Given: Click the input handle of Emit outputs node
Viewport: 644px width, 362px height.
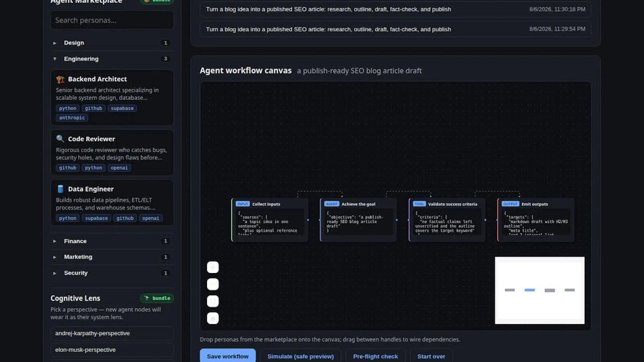Looking at the screenshot, I should tap(497, 220).
